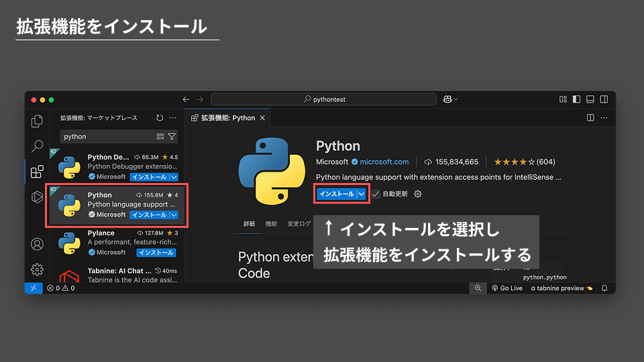Open the customize layout icon
Viewport: 644px width, 362px height.
(563, 99)
